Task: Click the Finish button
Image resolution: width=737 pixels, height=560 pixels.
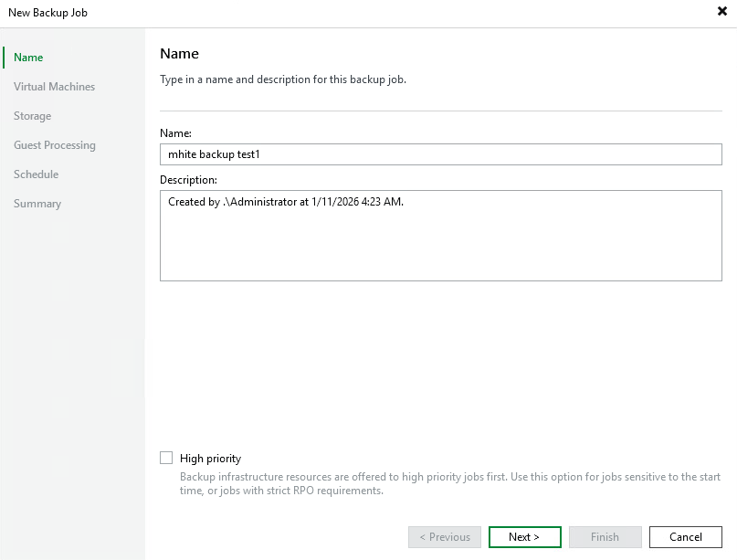Action: click(x=605, y=536)
